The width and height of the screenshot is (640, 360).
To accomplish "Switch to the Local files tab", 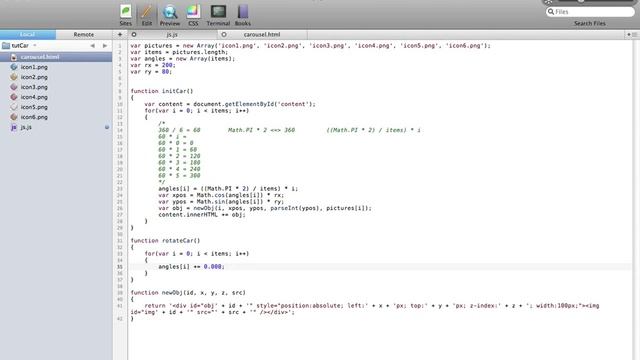I will click(28, 35).
